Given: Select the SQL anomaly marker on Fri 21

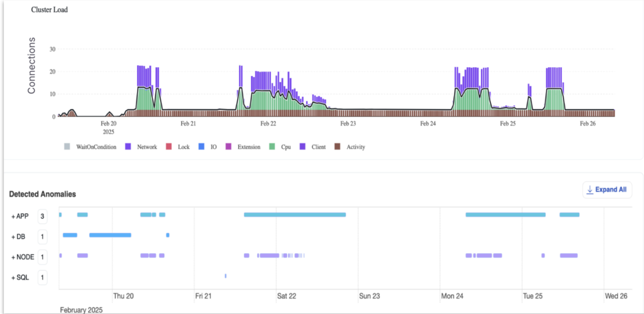Looking at the screenshot, I should tap(226, 276).
